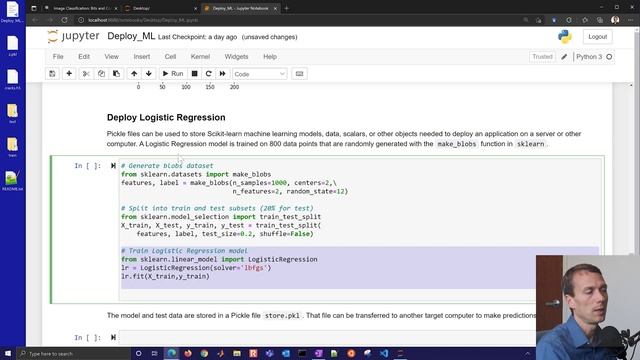Click the make_blobs inline code in description

point(456,144)
